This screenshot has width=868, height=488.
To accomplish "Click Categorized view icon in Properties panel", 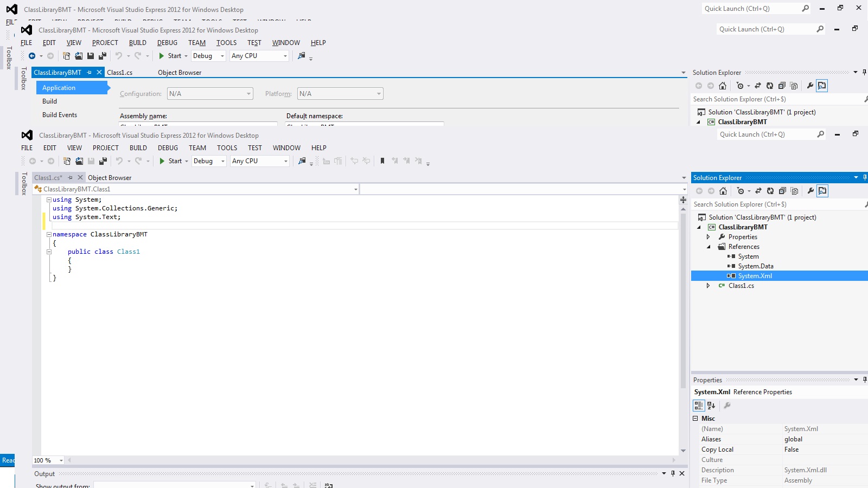I will point(699,406).
